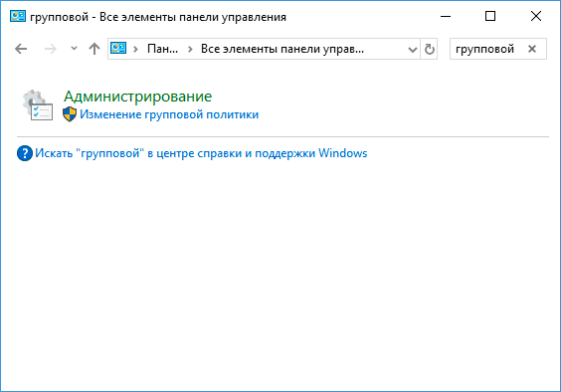Viewport: 561px width, 392px height.
Task: Open the Администрирование heading link
Action: pyautogui.click(x=137, y=96)
